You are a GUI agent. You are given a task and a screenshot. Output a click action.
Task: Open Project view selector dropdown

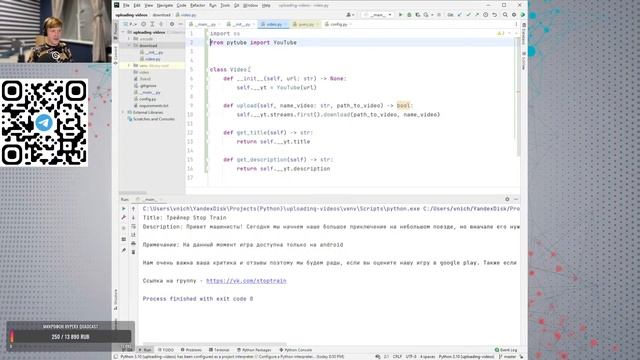pyautogui.click(x=130, y=24)
